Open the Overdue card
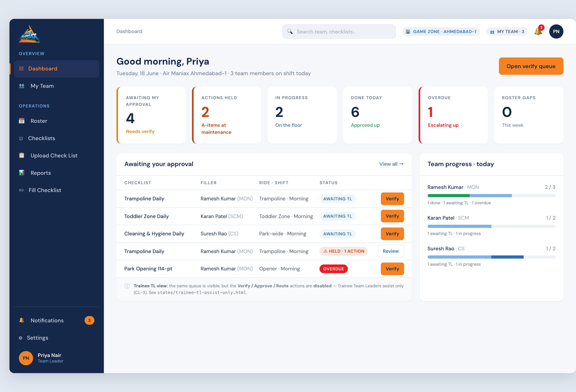 pyautogui.click(x=453, y=115)
